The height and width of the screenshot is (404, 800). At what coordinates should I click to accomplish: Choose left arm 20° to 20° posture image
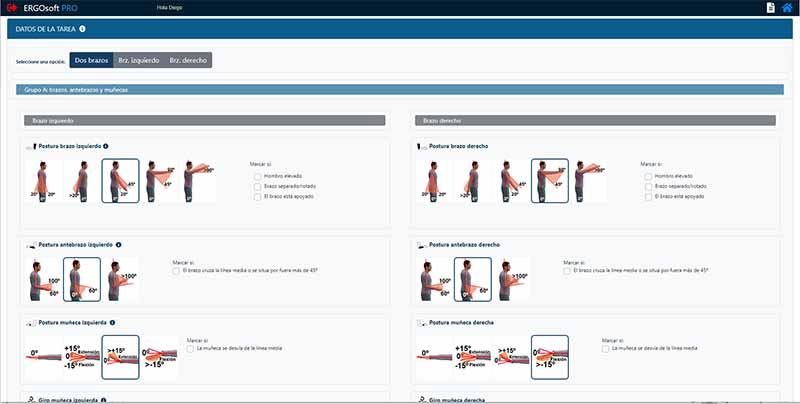click(x=44, y=181)
